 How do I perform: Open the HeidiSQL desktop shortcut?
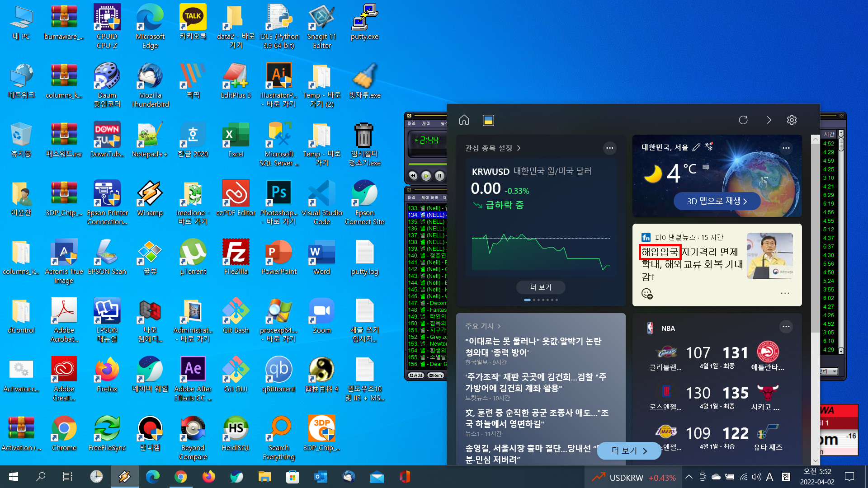[x=236, y=433]
